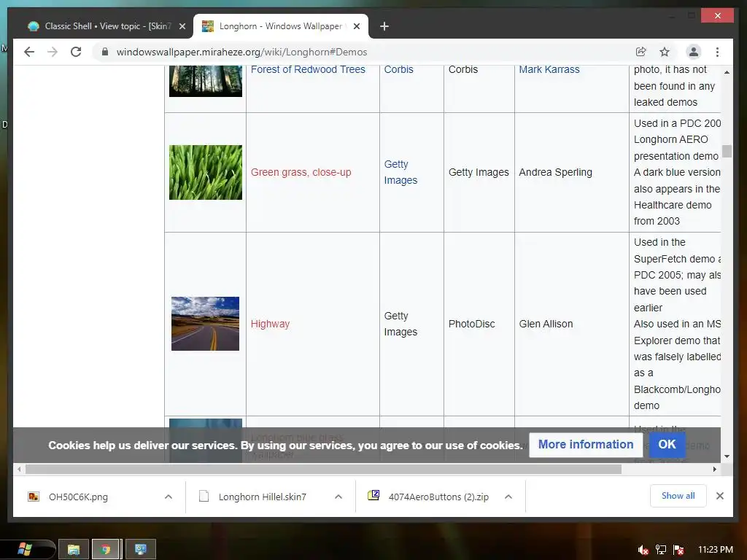Open Chrome three-dot menu

coord(717,52)
